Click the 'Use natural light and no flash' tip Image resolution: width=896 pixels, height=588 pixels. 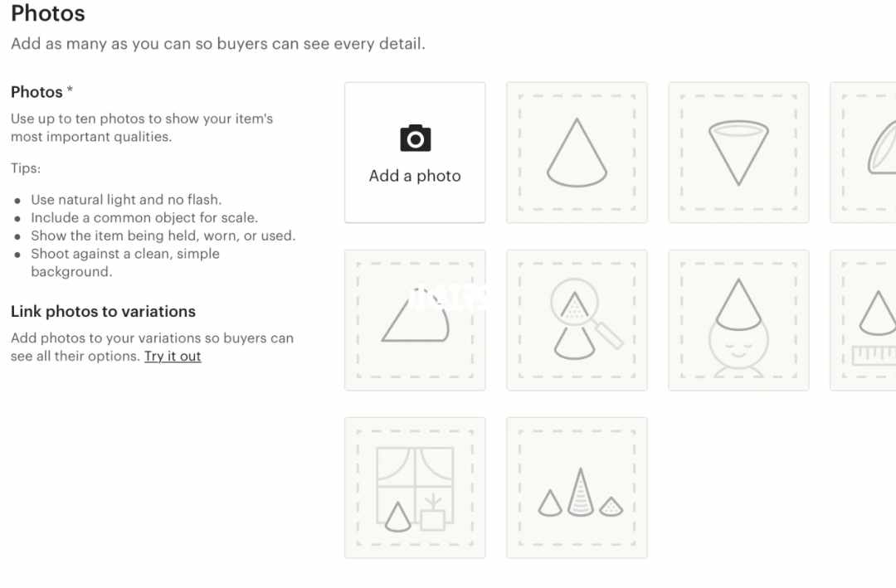(x=126, y=199)
